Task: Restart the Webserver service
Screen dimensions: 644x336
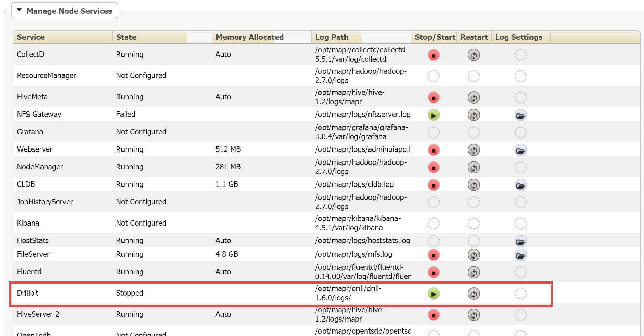Action: click(x=474, y=150)
